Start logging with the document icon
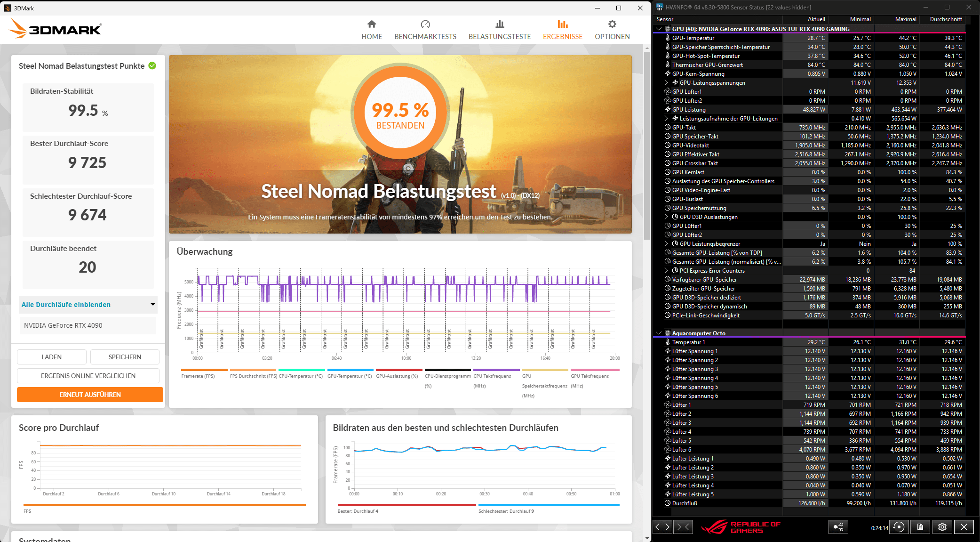The image size is (980, 542). [x=920, y=527]
